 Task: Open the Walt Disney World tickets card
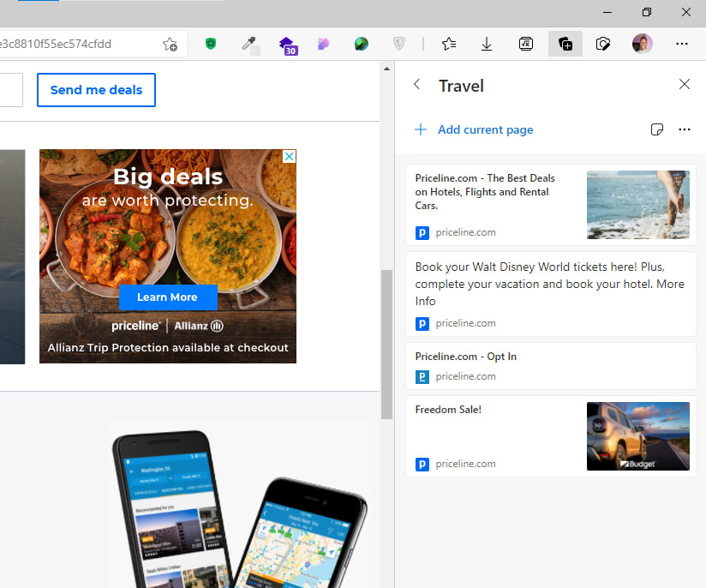(551, 294)
